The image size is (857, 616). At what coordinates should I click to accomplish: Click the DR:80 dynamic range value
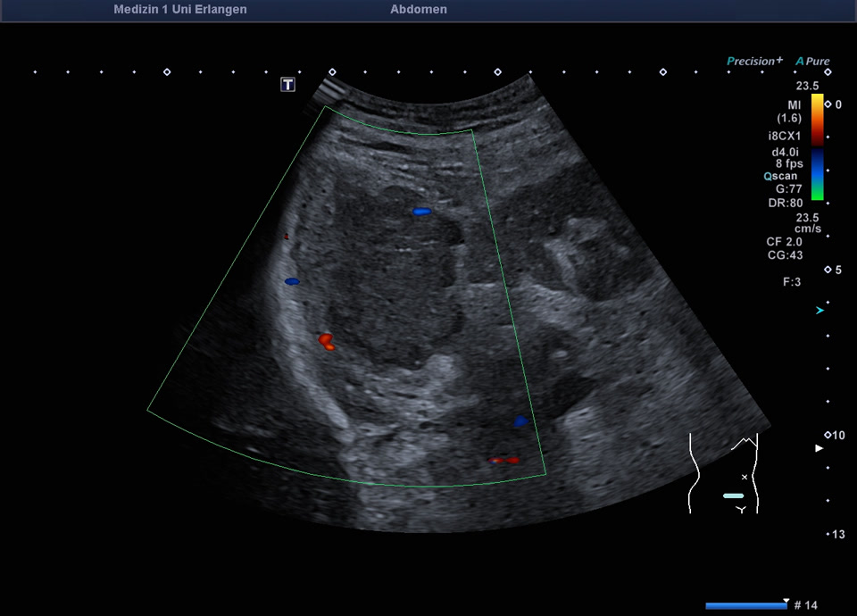(x=786, y=203)
